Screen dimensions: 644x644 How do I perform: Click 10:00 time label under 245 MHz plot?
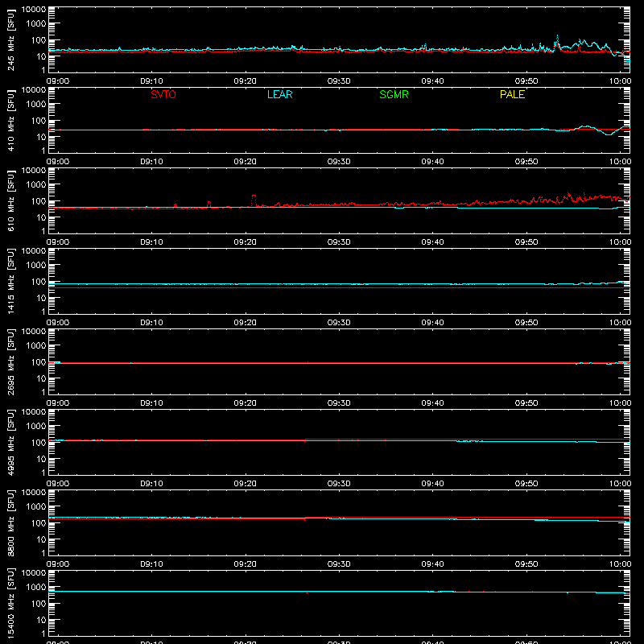(x=620, y=81)
